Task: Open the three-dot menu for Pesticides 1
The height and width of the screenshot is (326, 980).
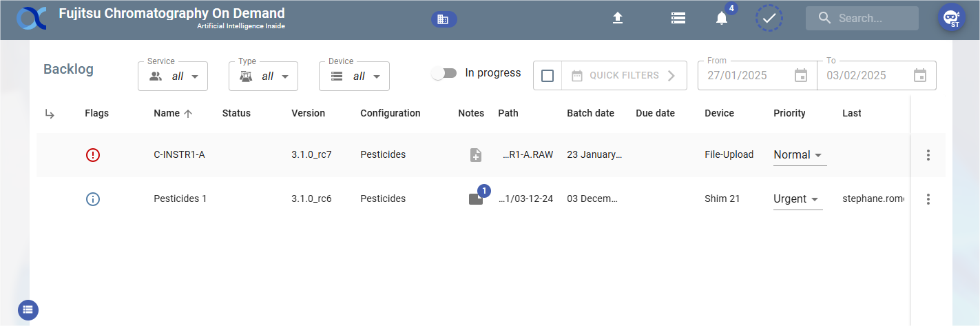Action: (x=928, y=199)
